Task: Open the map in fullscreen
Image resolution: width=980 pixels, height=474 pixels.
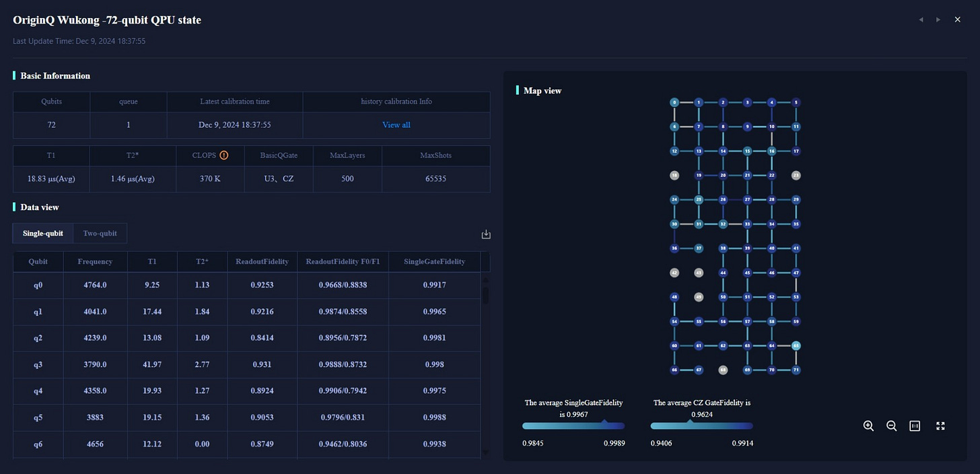Action: click(941, 426)
